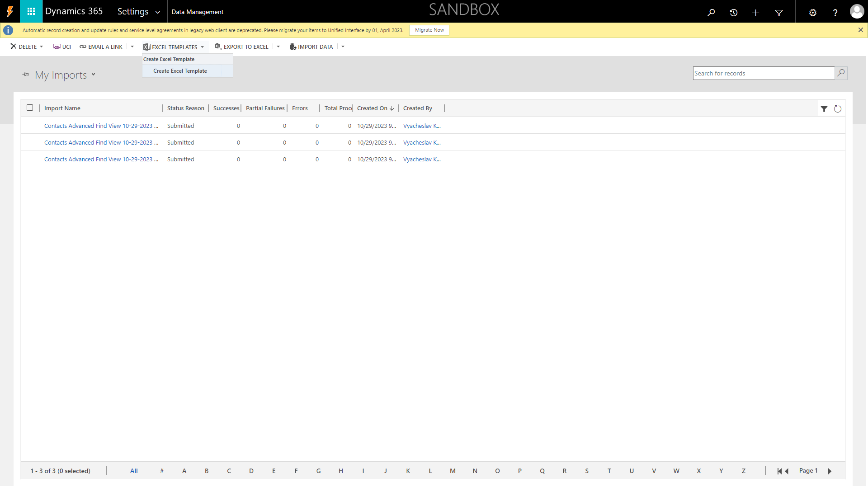Expand the Delete dropdown arrow
Viewport: 868px width, 488px height.
click(42, 47)
